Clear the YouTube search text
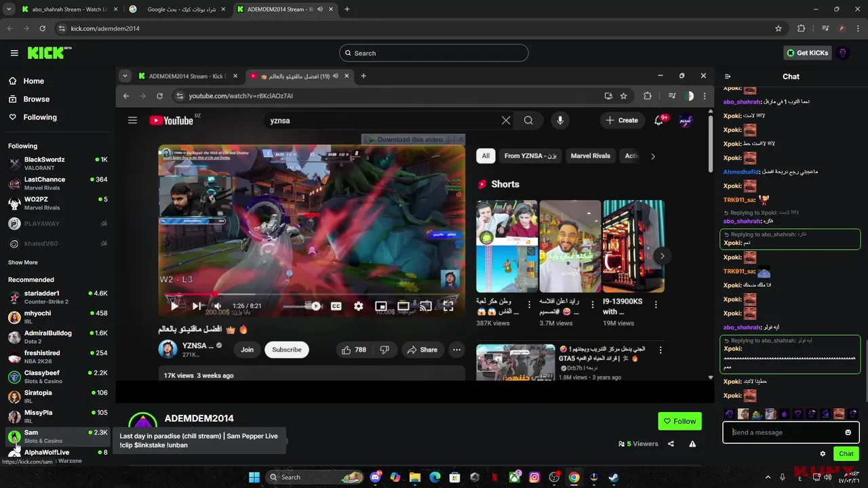The image size is (868, 488). pyautogui.click(x=506, y=121)
